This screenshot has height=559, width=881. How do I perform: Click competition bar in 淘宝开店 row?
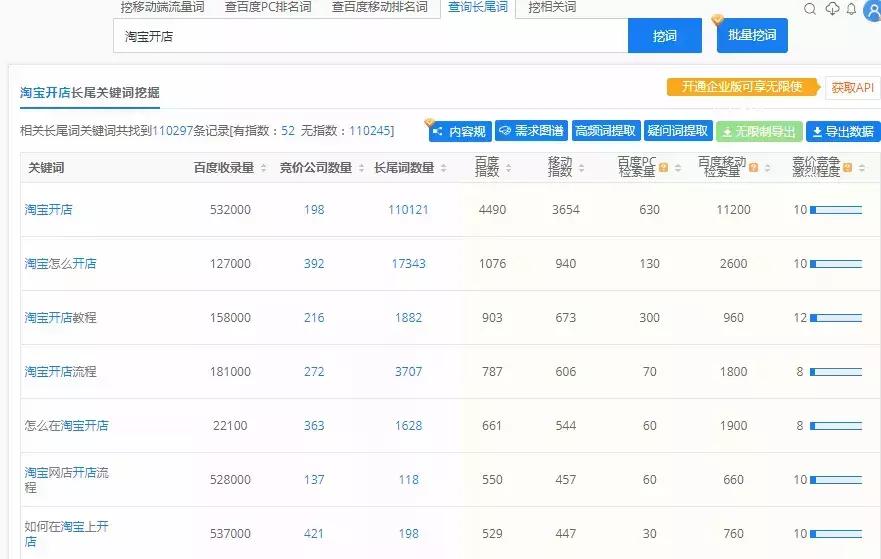pyautogui.click(x=836, y=210)
